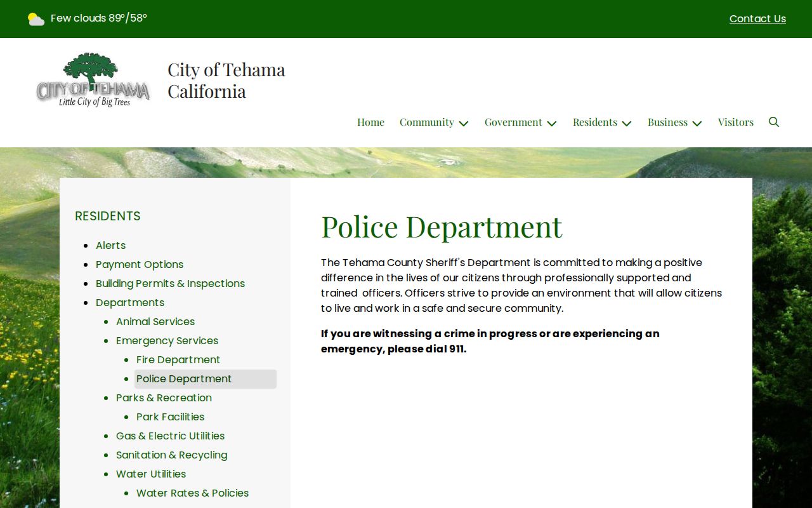Expand the Business dropdown chevron

click(697, 123)
